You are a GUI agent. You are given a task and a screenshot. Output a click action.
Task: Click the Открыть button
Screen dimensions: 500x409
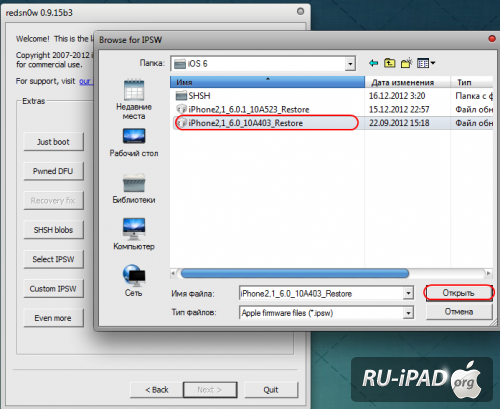[459, 293]
